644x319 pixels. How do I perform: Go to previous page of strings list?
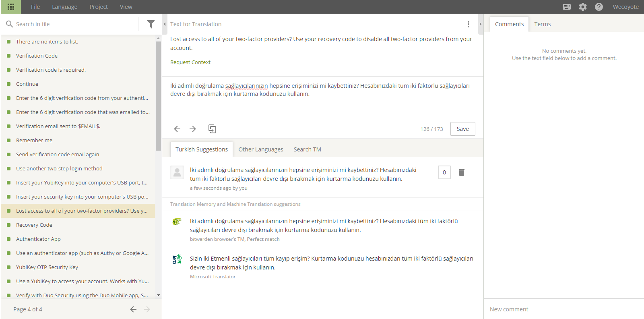133,309
